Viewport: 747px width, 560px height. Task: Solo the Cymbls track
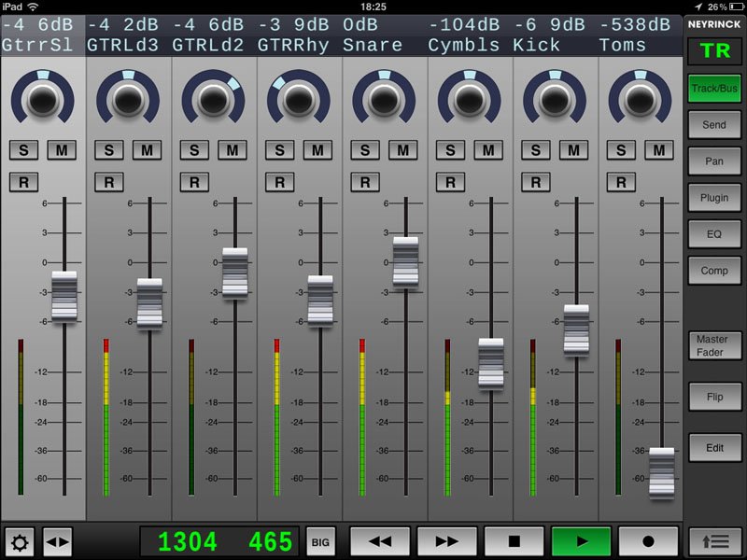[x=450, y=150]
